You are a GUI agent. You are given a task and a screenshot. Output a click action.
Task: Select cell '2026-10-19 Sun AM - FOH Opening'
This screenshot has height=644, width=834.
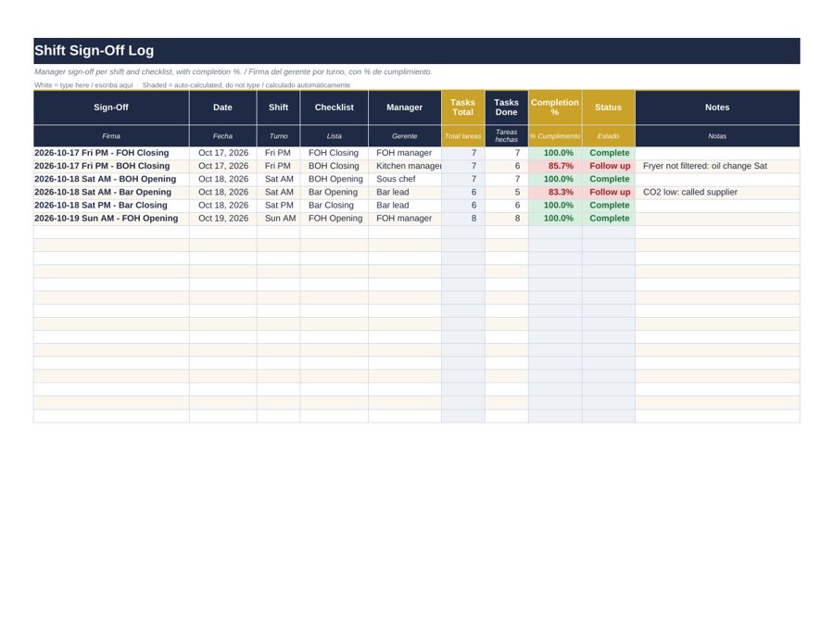coord(111,219)
